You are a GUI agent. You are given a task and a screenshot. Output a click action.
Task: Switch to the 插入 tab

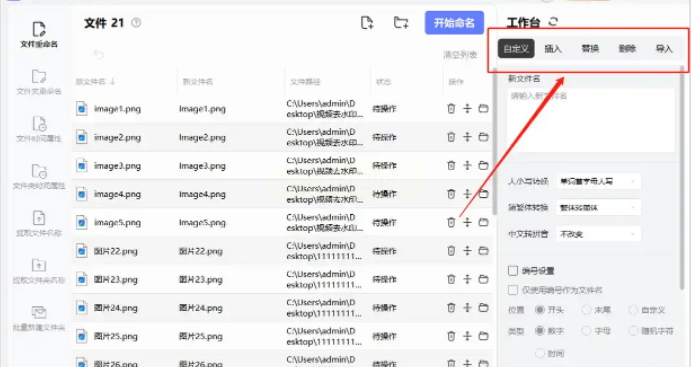pos(553,48)
